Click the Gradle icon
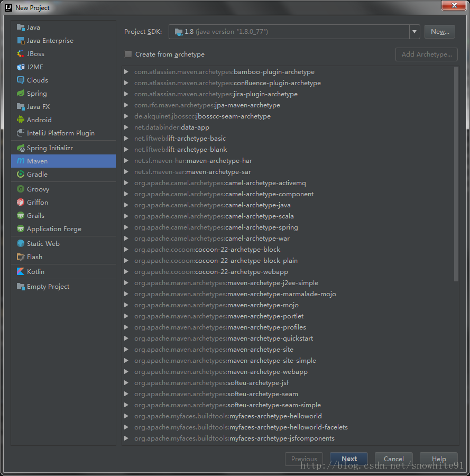 point(21,174)
